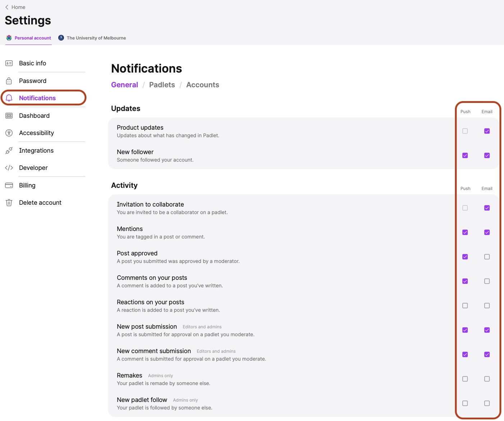
Task: Enable push for New padlet follow
Action: pos(465,403)
